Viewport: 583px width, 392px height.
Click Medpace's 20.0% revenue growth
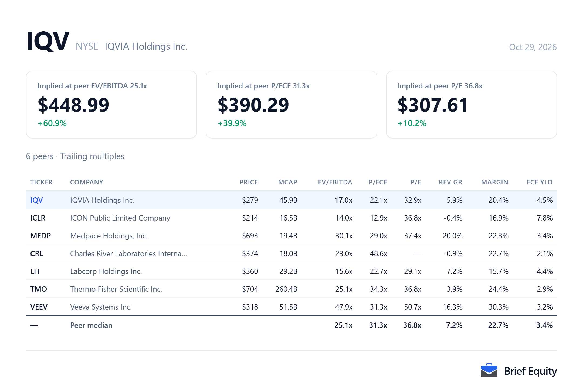pos(452,236)
